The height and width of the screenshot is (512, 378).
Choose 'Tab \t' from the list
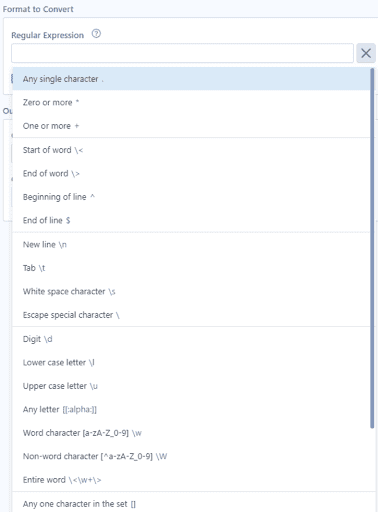[x=191, y=268]
